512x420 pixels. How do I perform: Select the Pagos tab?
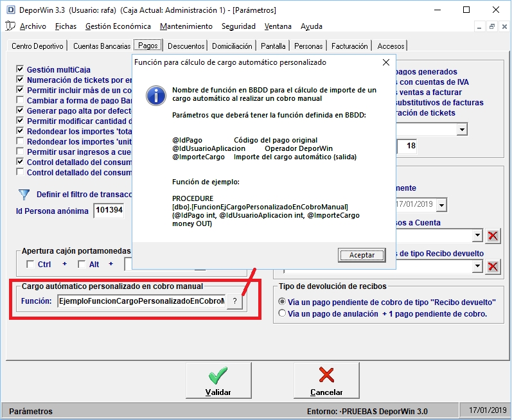pos(148,46)
